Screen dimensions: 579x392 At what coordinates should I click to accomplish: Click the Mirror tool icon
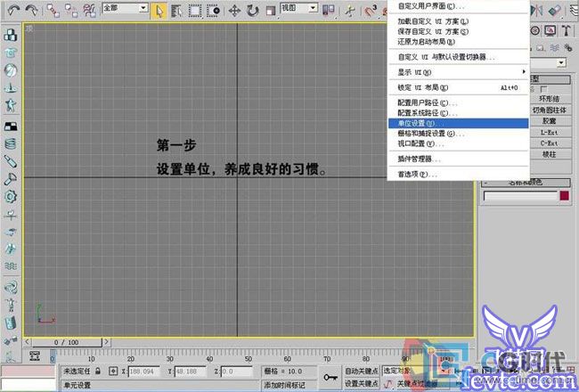click(536, 11)
